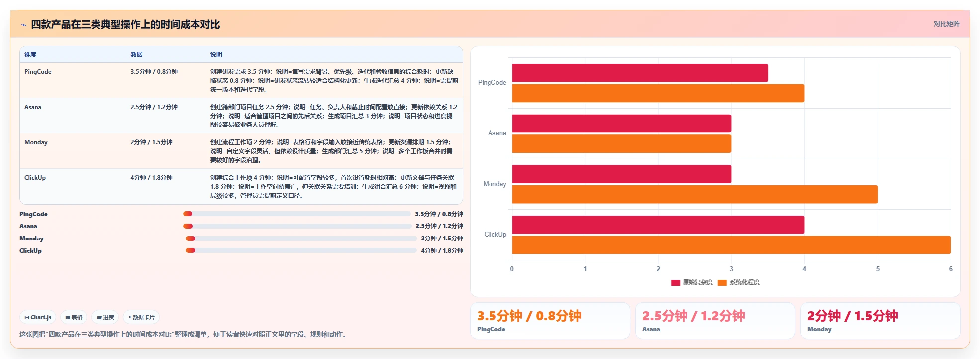Click the red Monday bar in the chart
Image resolution: width=980 pixels, height=359 pixels.
pyautogui.click(x=622, y=174)
